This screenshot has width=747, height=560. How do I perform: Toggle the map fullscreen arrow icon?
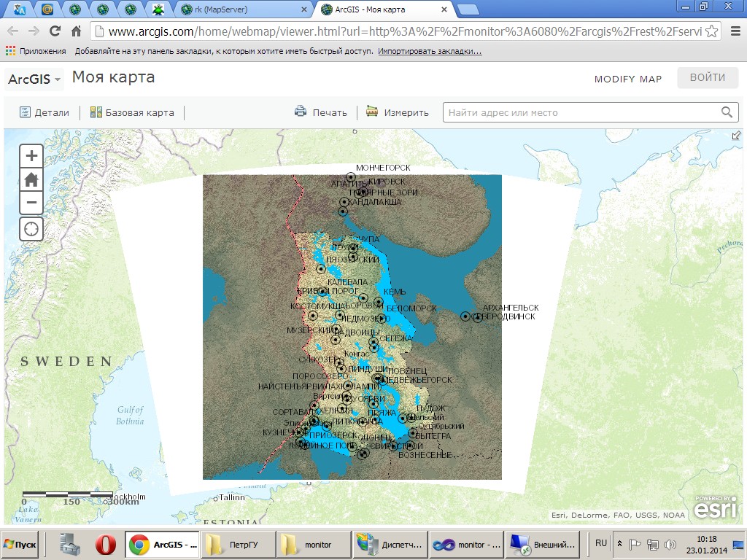736,136
